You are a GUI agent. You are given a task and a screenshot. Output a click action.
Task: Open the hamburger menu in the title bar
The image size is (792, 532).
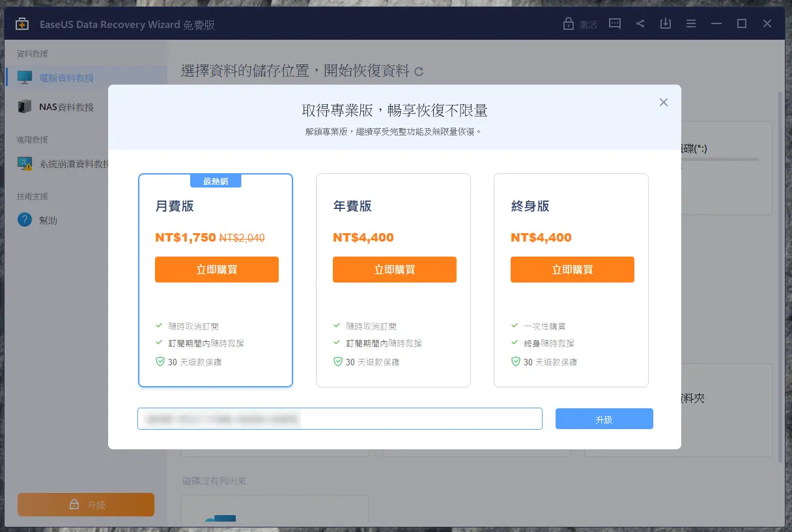(x=691, y=24)
